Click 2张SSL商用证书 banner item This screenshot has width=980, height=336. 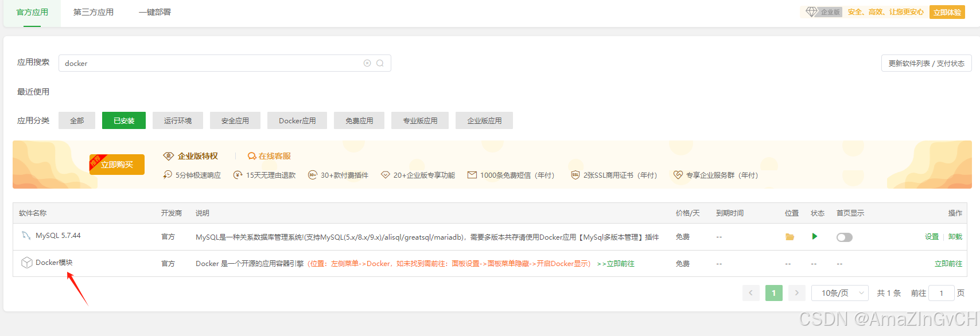614,175
